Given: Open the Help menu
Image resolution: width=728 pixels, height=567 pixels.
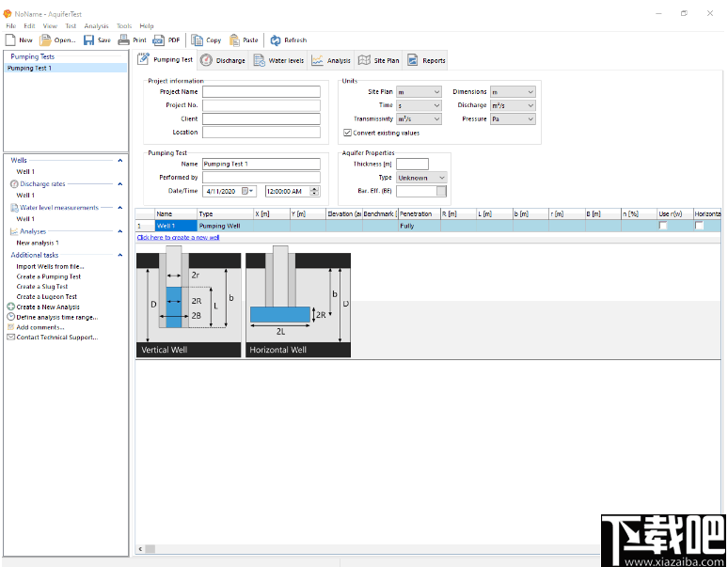Looking at the screenshot, I should tap(146, 26).
